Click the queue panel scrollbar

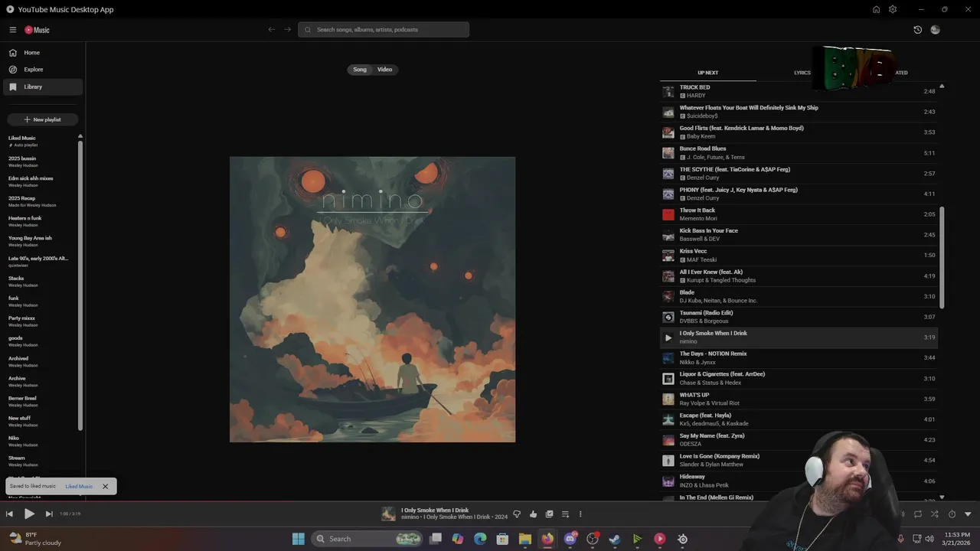942,257
